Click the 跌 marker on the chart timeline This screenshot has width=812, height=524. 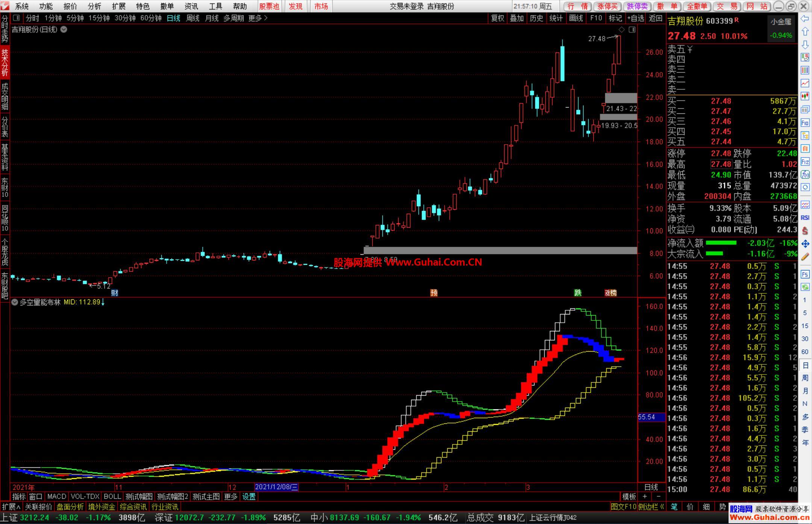(x=578, y=293)
